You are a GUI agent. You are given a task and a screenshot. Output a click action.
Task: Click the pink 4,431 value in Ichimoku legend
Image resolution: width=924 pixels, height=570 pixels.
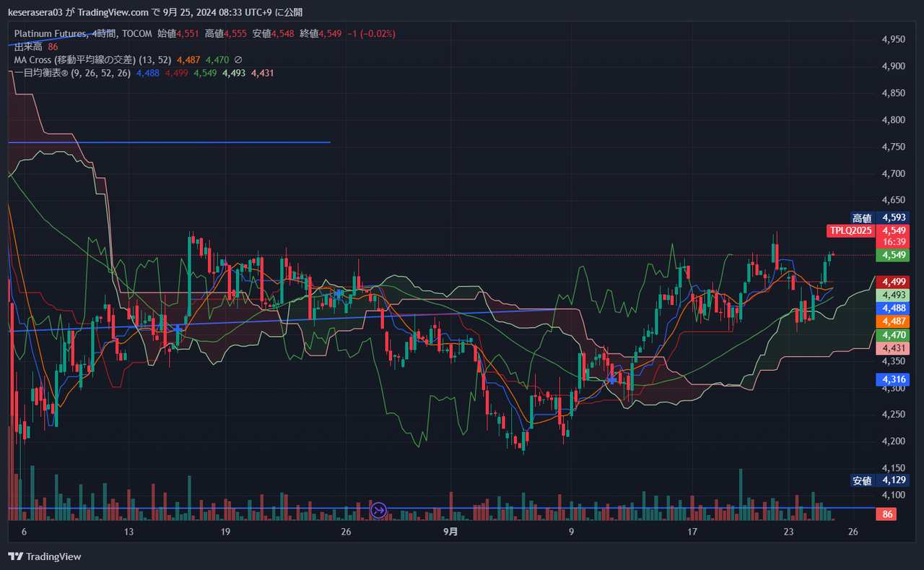click(263, 73)
